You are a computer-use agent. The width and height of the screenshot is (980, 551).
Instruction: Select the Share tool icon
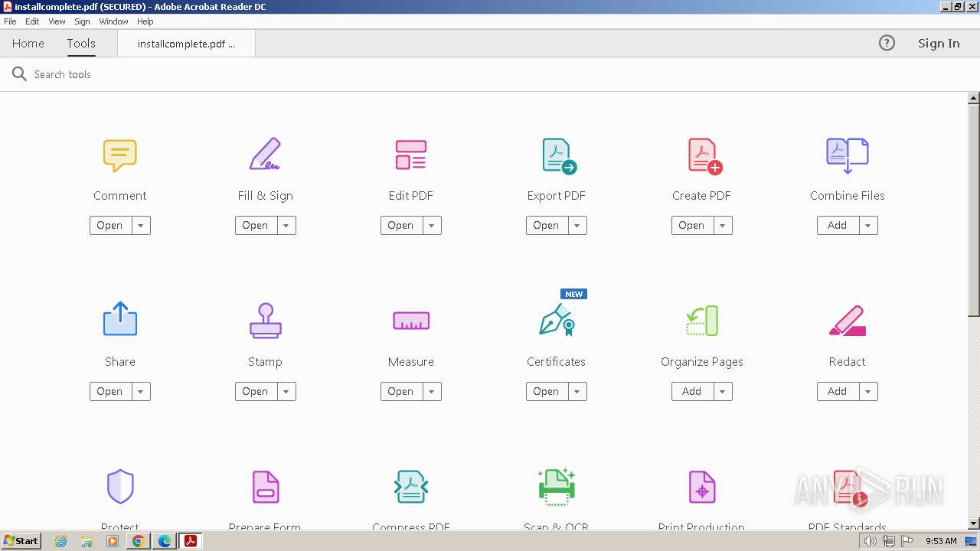(119, 319)
